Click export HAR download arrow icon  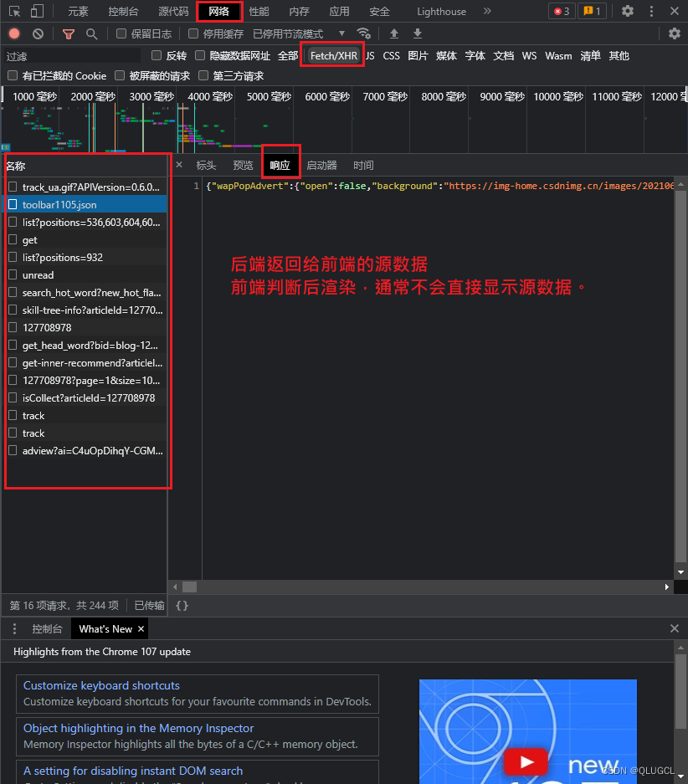click(418, 33)
